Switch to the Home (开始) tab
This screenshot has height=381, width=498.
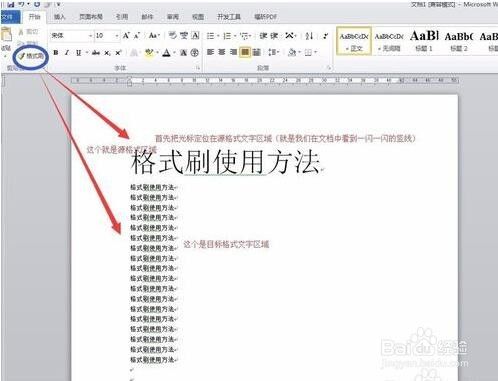coord(34,17)
